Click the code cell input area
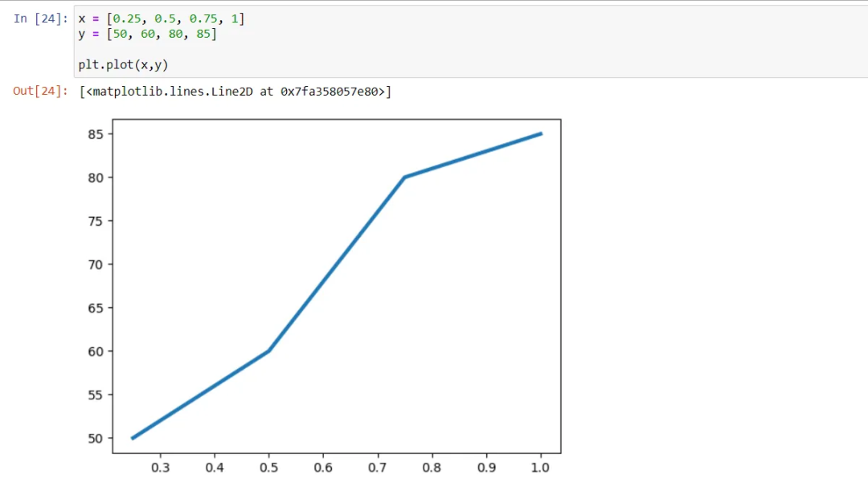The width and height of the screenshot is (868, 483). click(x=470, y=42)
